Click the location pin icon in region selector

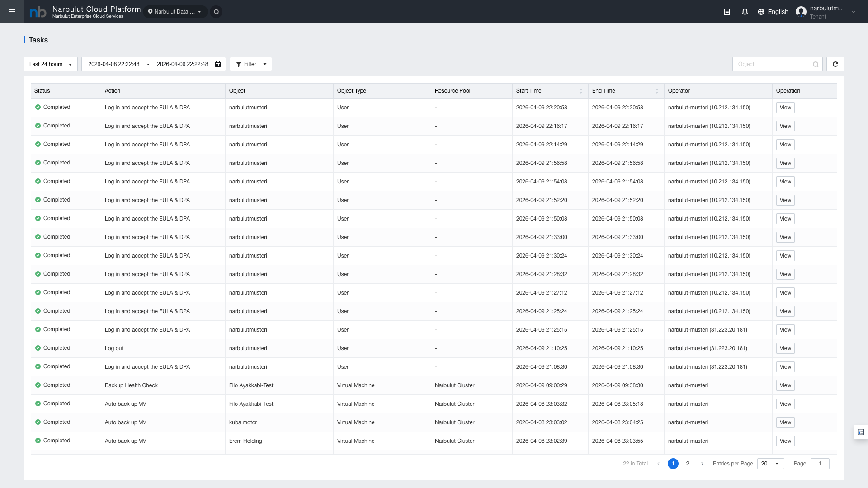pyautogui.click(x=151, y=12)
